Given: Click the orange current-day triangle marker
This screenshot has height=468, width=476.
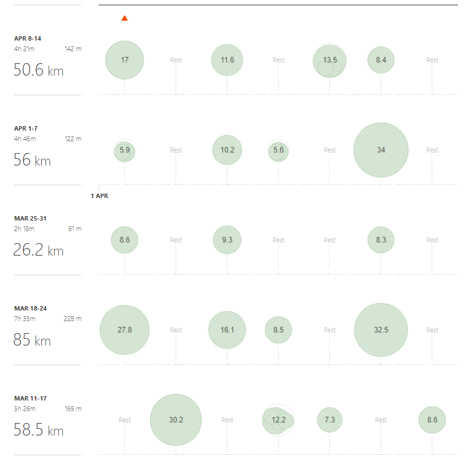Looking at the screenshot, I should click(x=124, y=18).
